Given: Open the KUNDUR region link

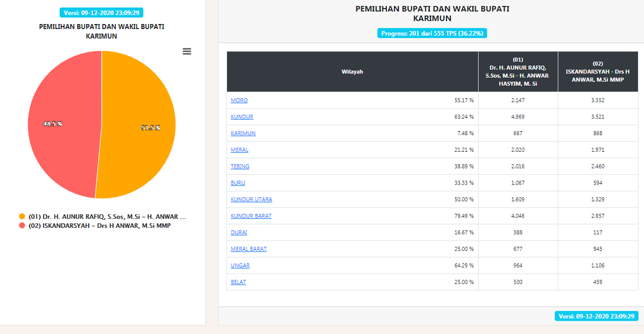Looking at the screenshot, I should [242, 117].
